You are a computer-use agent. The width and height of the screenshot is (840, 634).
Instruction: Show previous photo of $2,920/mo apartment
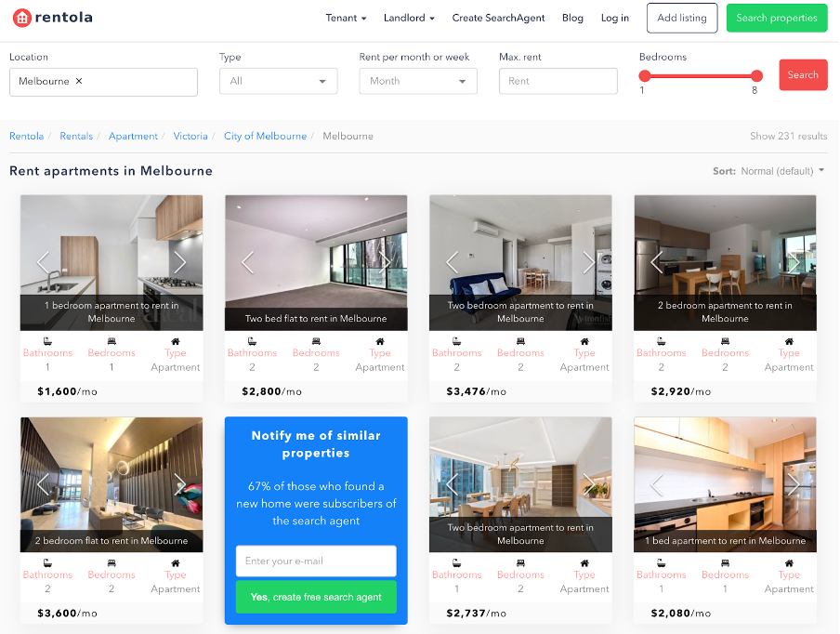(x=657, y=262)
